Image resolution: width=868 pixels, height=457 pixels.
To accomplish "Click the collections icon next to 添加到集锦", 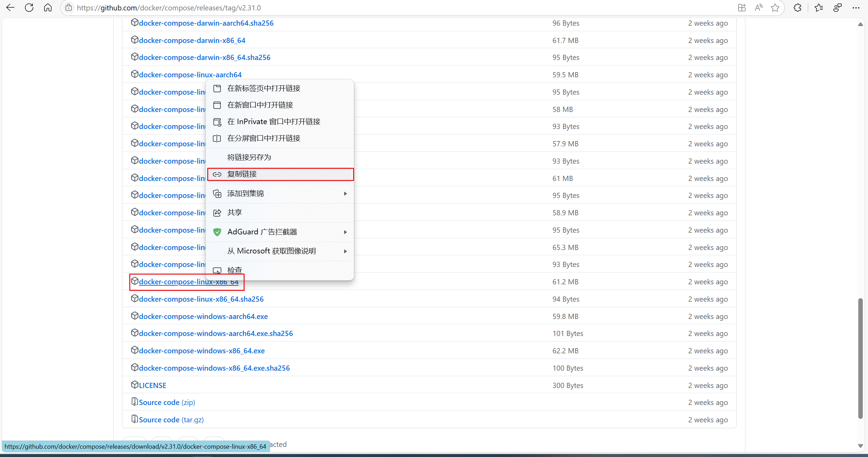I will (217, 193).
